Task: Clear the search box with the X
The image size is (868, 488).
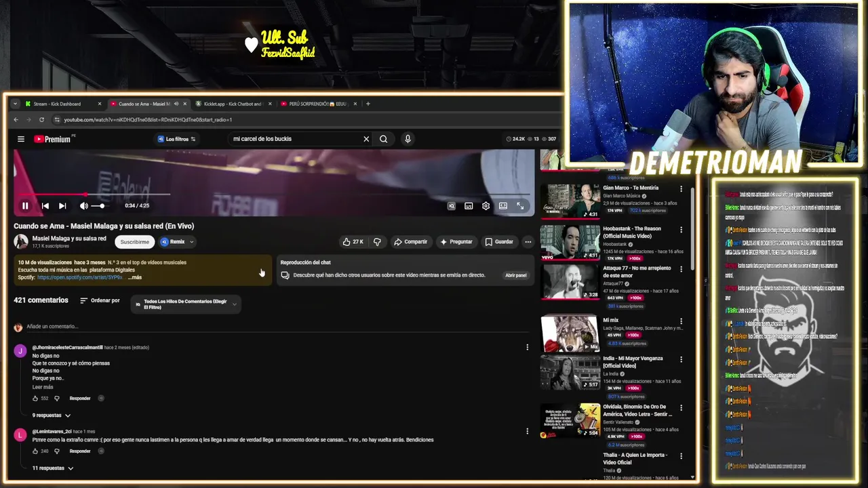Action: [x=366, y=139]
